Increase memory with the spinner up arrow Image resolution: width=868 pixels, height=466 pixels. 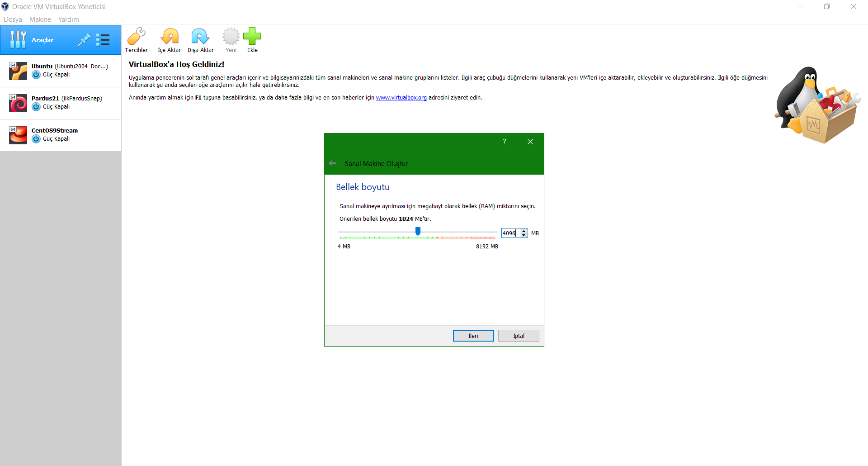click(x=524, y=231)
